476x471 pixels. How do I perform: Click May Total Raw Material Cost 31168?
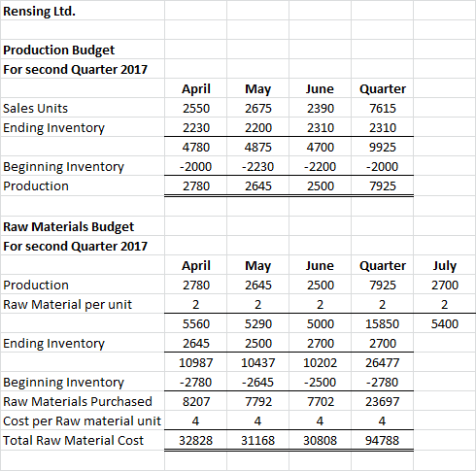coord(258,441)
